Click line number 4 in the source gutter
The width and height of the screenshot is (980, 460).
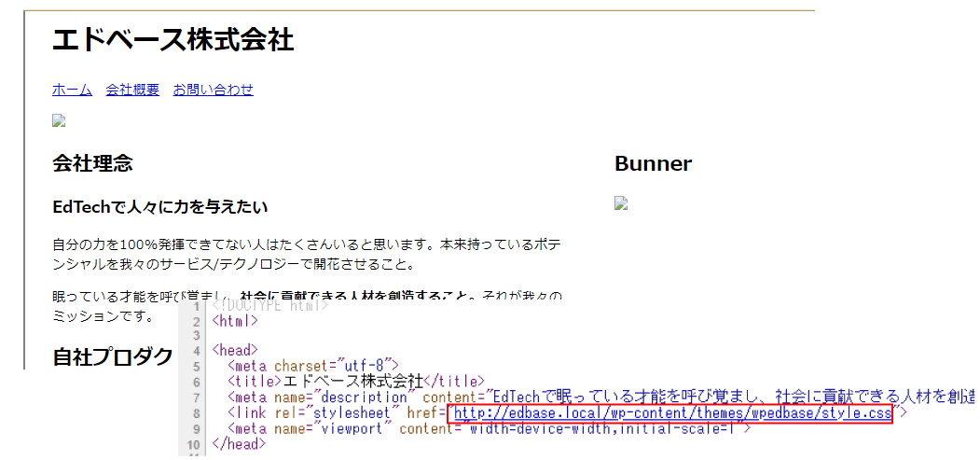[197, 351]
